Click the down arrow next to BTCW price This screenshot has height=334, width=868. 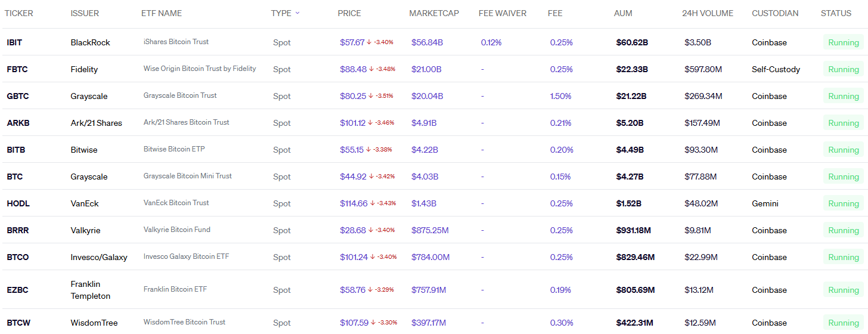(x=373, y=323)
